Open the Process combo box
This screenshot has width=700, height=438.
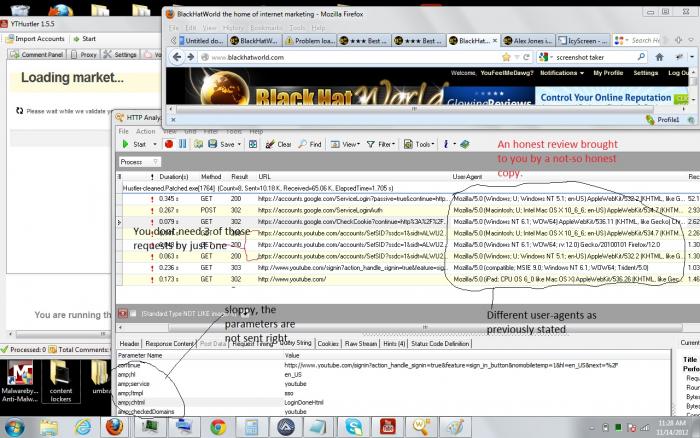click(139, 162)
